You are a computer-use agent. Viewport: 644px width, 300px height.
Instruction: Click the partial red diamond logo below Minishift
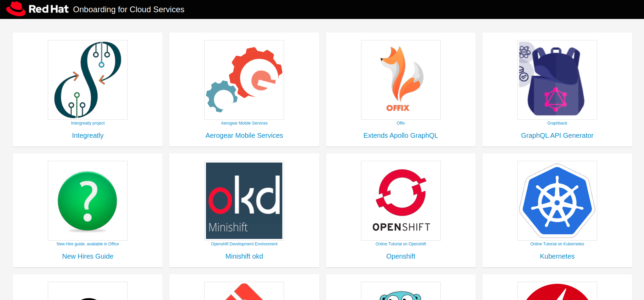[x=244, y=291]
